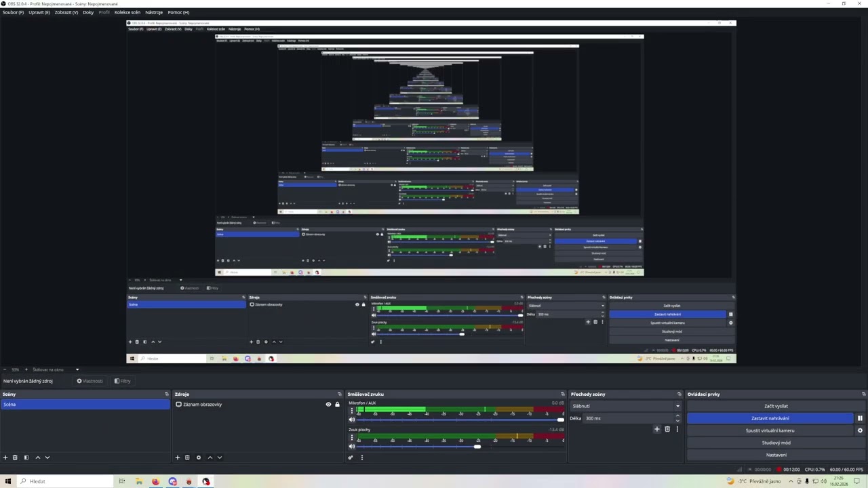The image size is (868, 488).
Task: Undock the Scény panel
Action: click(x=166, y=394)
